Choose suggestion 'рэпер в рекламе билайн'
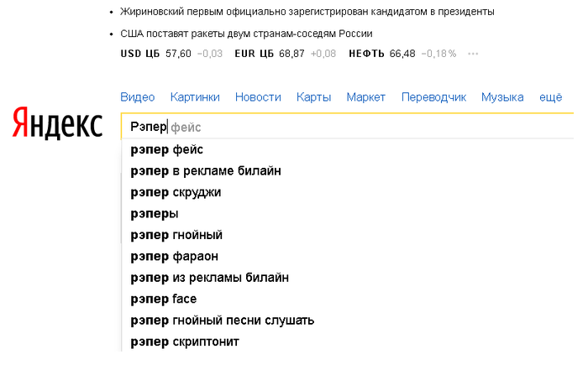 206,171
